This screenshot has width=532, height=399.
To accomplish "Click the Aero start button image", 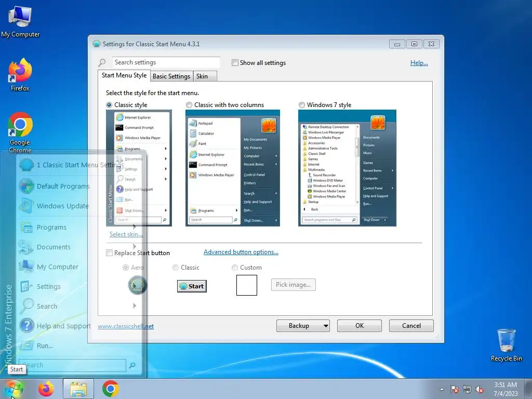I will coord(137,285).
